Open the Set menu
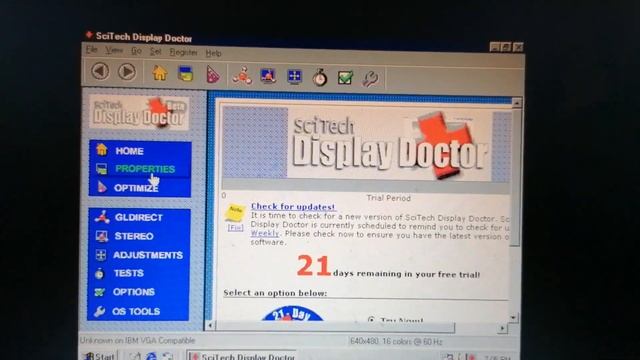This screenshot has width=640, height=360. 156,52
